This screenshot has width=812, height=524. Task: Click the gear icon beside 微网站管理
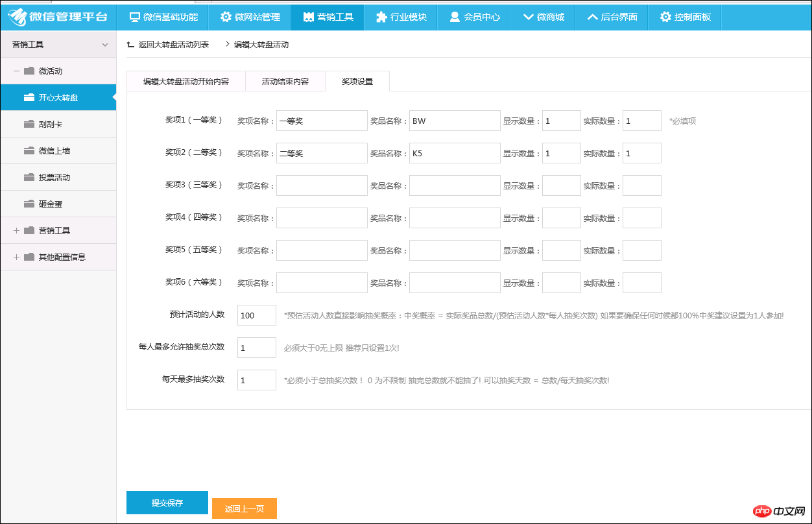(226, 17)
